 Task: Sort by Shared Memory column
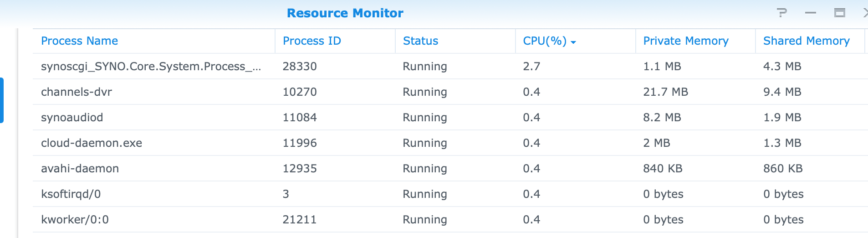pyautogui.click(x=806, y=41)
